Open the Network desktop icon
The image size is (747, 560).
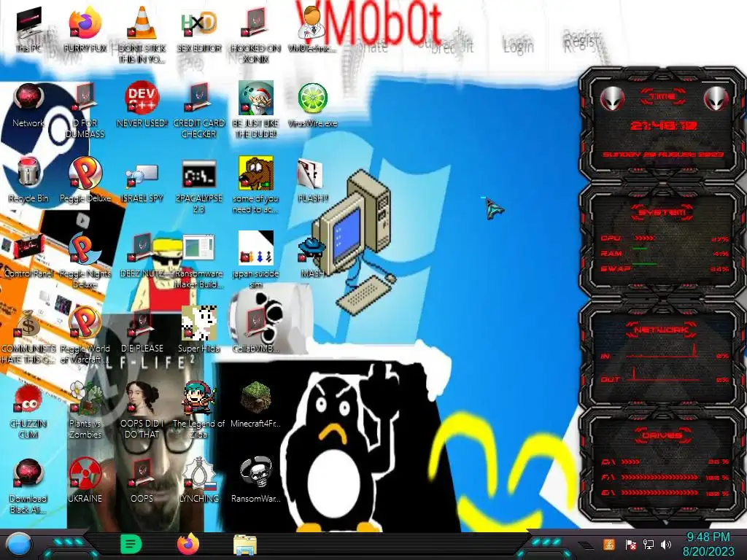pos(28,105)
